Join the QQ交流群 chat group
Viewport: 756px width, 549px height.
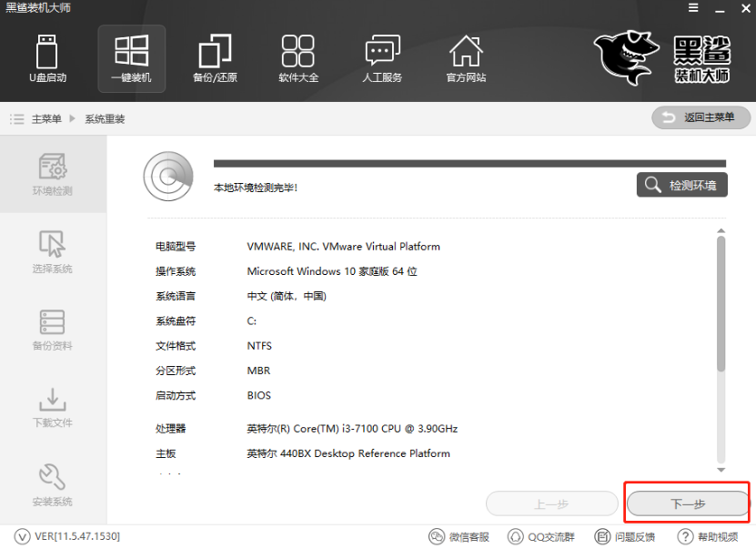pos(542,536)
